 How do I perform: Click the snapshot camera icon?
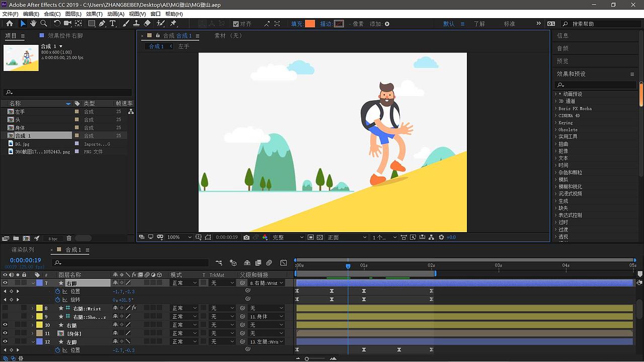247,237
